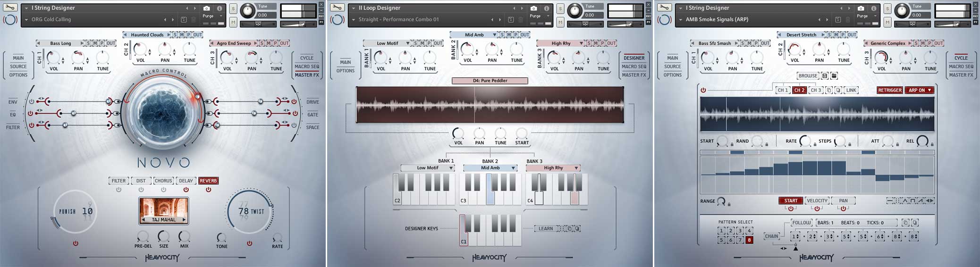This screenshot has height=267, width=980.
Task: Click paste icon rightmost beside LEARN button
Action: [577, 228]
